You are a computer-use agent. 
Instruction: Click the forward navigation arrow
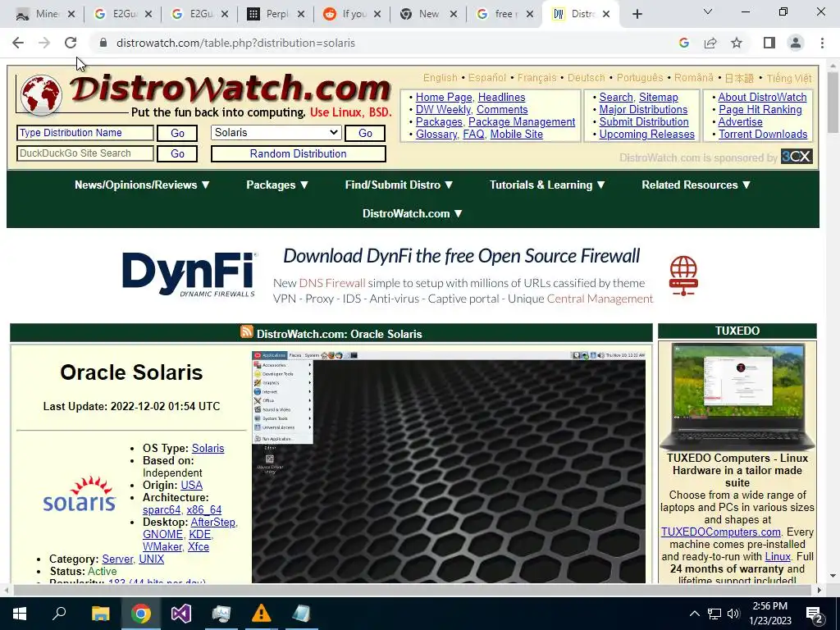[44, 43]
